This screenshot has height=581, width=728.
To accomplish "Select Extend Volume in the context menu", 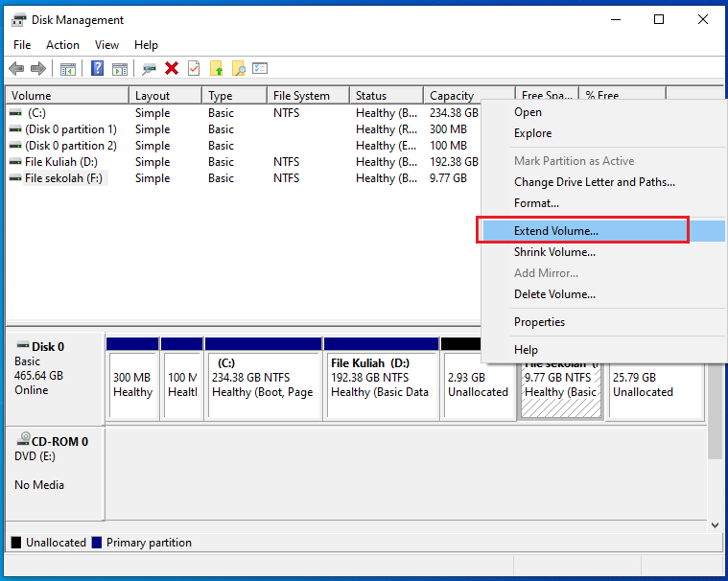I will point(555,231).
